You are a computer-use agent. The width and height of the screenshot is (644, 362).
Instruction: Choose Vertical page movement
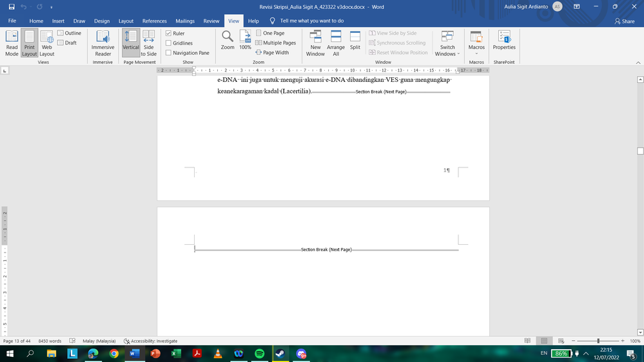pyautogui.click(x=131, y=43)
